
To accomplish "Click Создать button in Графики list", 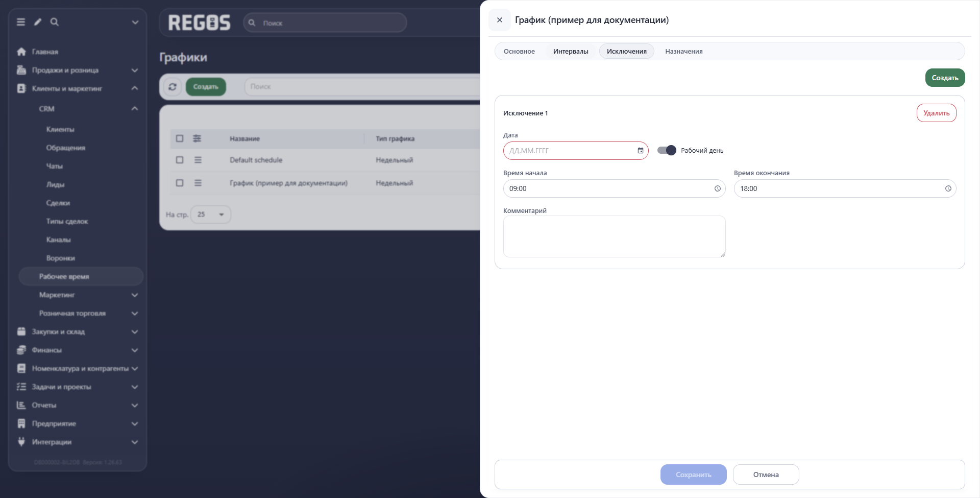I will pos(206,87).
